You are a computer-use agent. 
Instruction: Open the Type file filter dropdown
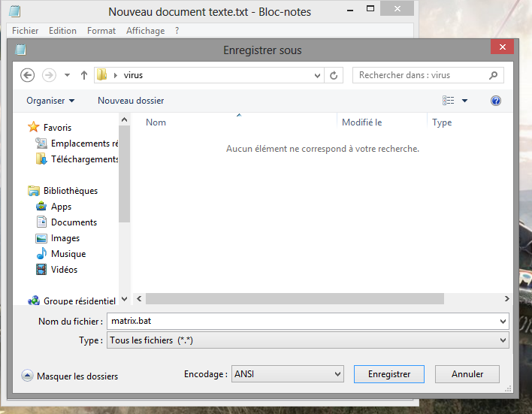coord(307,340)
